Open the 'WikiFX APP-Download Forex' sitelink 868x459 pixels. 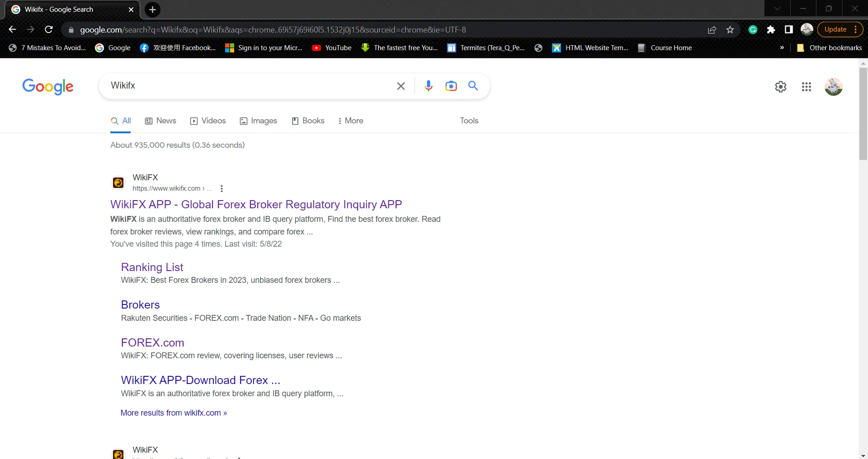(200, 380)
